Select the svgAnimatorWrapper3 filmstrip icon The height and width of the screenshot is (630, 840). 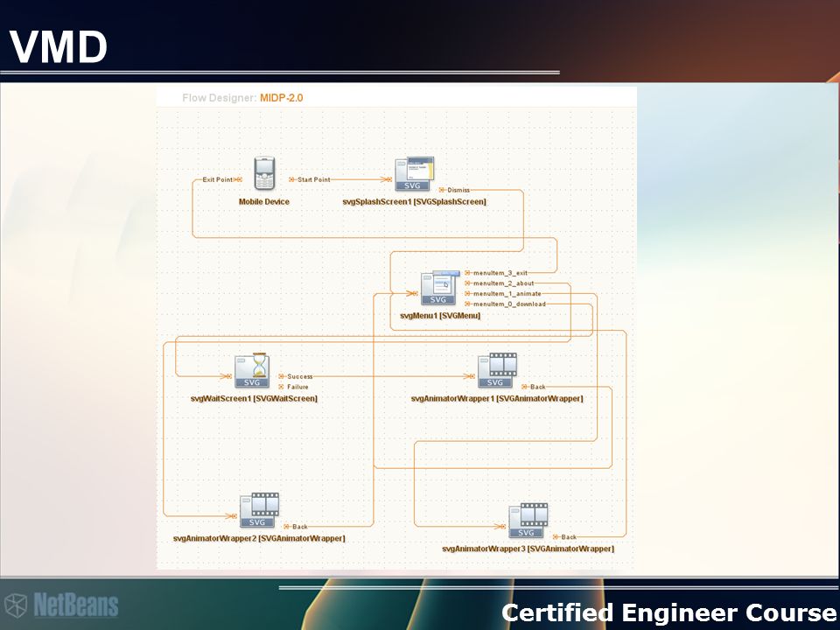tap(528, 520)
